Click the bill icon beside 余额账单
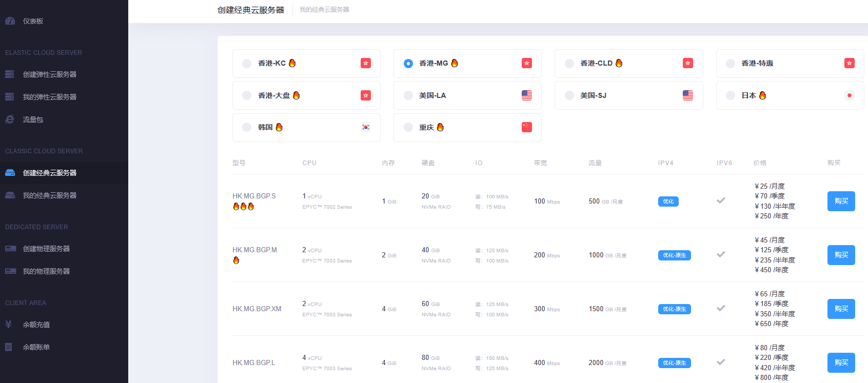This screenshot has width=868, height=383. tap(8, 347)
